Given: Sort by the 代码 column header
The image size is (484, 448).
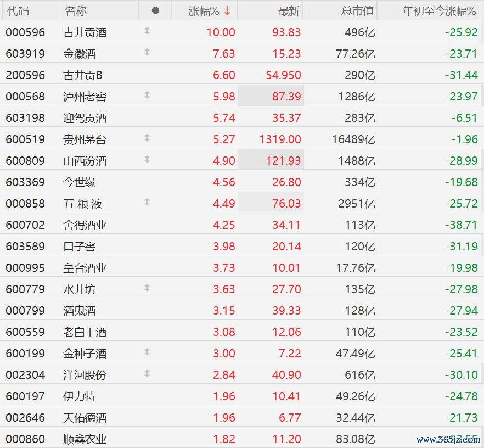Looking at the screenshot, I should [18, 11].
